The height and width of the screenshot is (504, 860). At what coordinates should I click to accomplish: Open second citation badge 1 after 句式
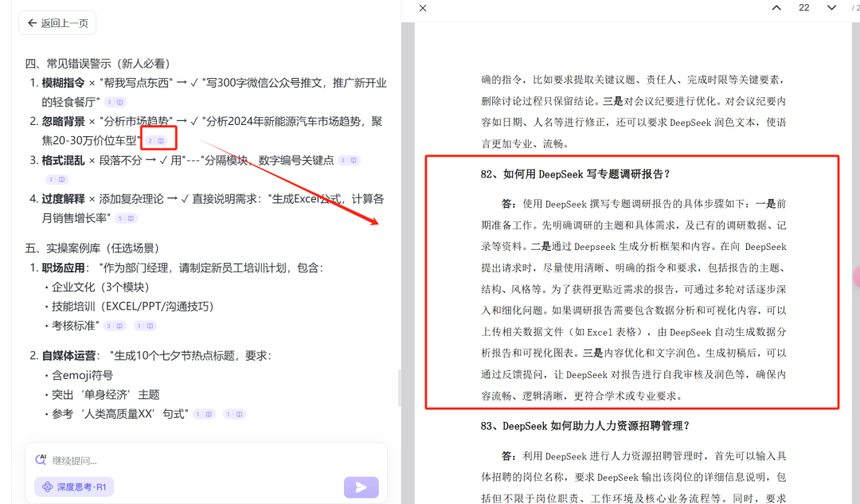(x=235, y=414)
